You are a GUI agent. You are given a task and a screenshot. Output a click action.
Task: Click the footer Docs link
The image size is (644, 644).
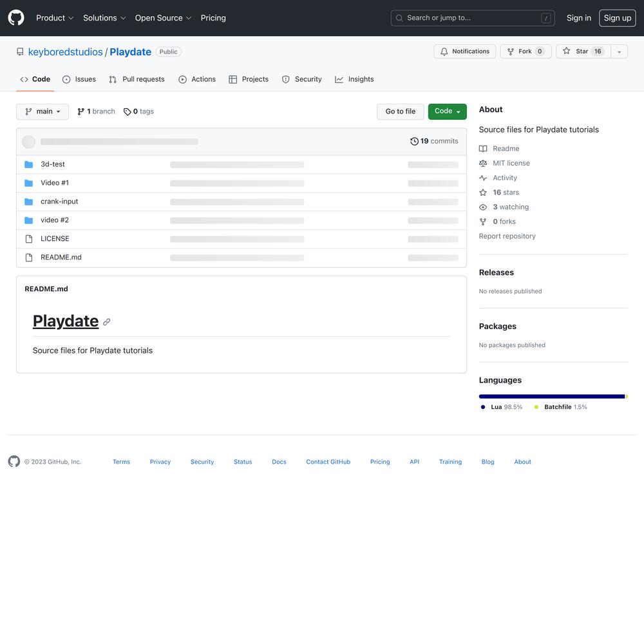click(279, 462)
